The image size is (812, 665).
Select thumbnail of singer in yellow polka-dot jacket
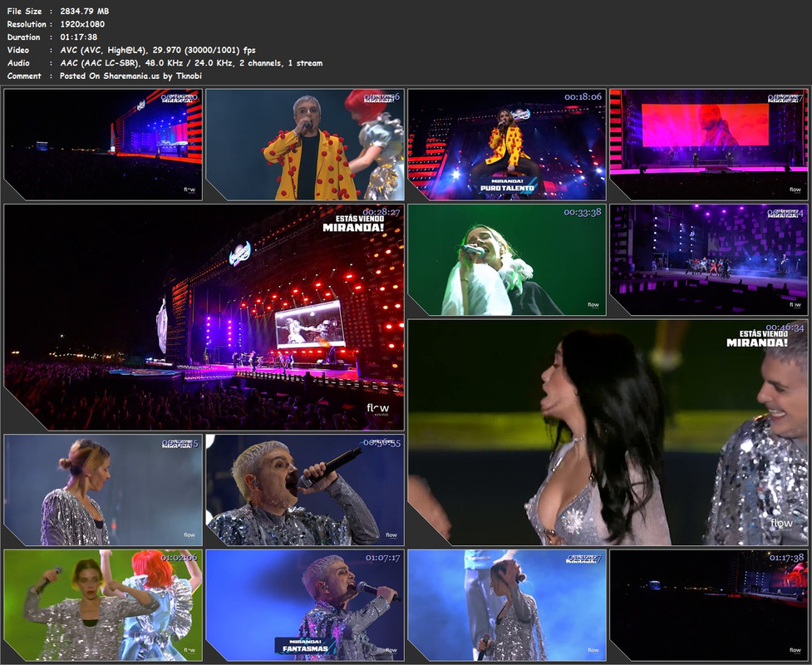(305, 145)
